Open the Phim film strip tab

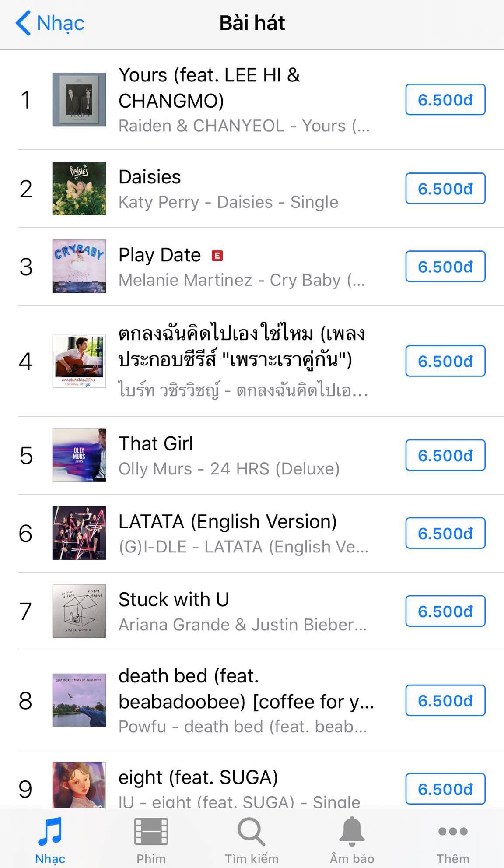coord(151,832)
